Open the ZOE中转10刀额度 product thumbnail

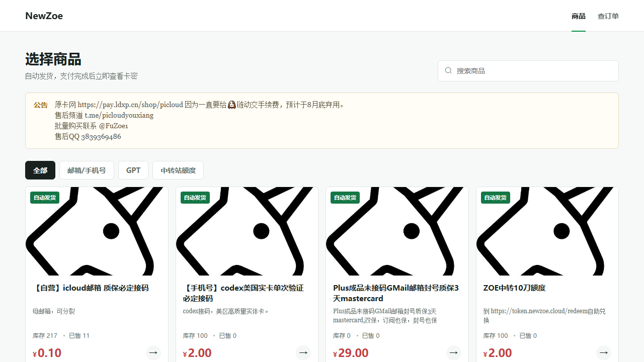[x=547, y=231]
